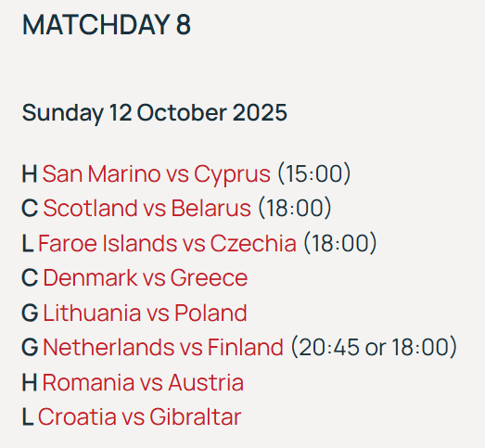Click the (20:45 or 18:00) kickoff time text
The image size is (485, 448).
(x=374, y=347)
